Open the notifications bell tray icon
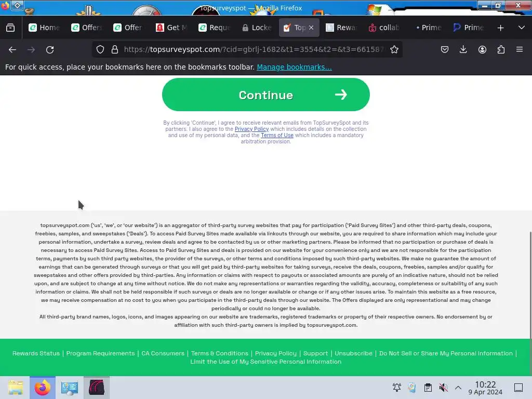Image resolution: width=532 pixels, height=399 pixels. [x=396, y=388]
